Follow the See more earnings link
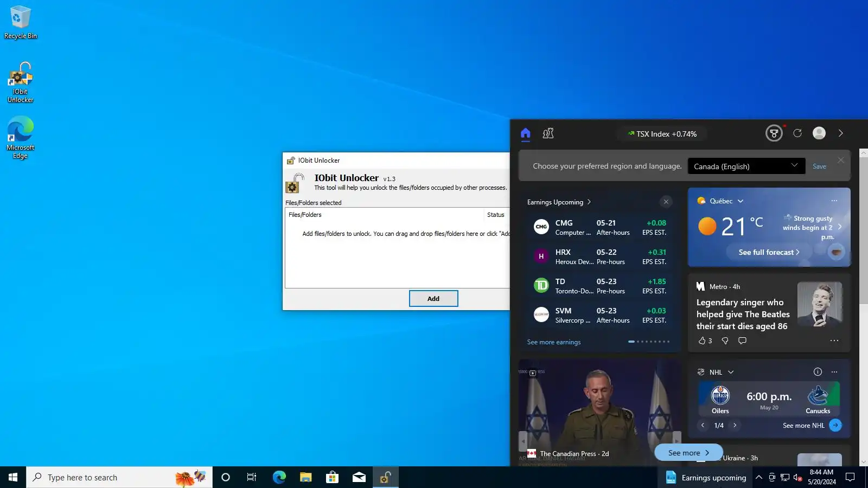The width and height of the screenshot is (868, 488). coord(554,342)
